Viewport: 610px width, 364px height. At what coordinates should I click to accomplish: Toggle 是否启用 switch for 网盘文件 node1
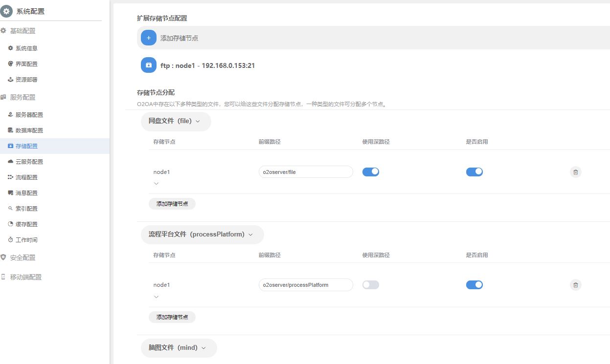pos(474,172)
